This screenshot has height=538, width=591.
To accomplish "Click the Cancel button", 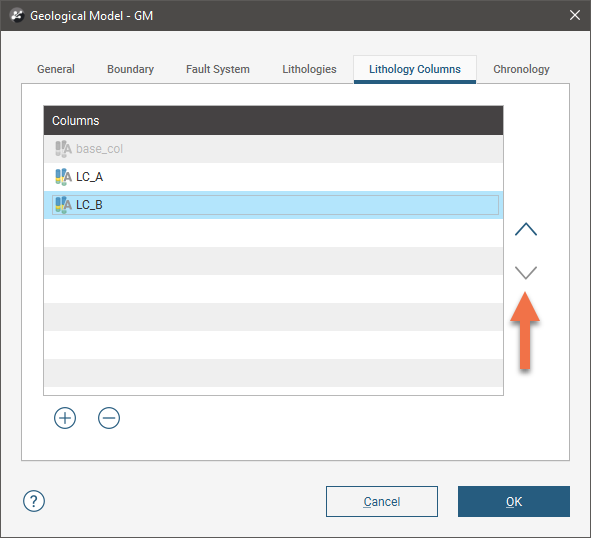I will (382, 501).
